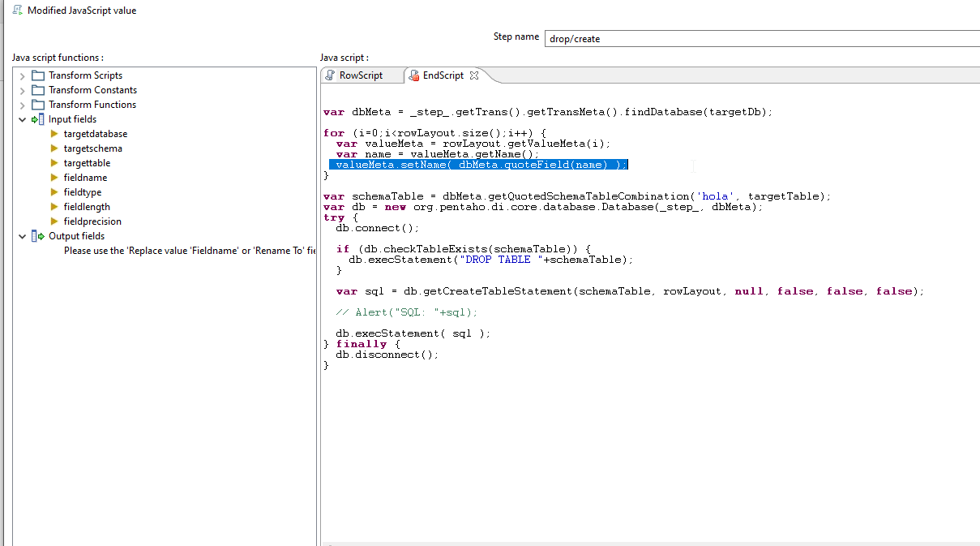Click the fieldprecision arrow icon
Screen dimensions: 980x546
(x=54, y=221)
